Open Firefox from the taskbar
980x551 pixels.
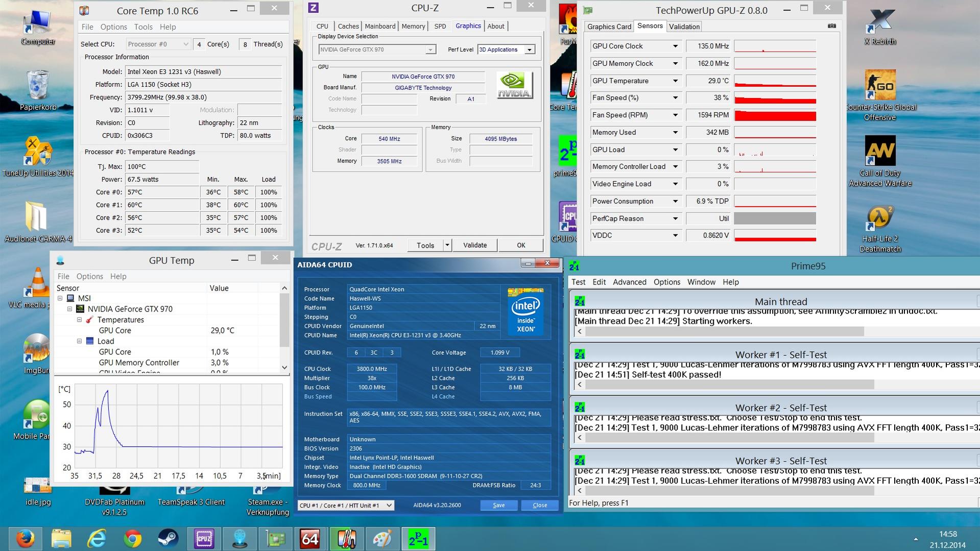(25, 539)
